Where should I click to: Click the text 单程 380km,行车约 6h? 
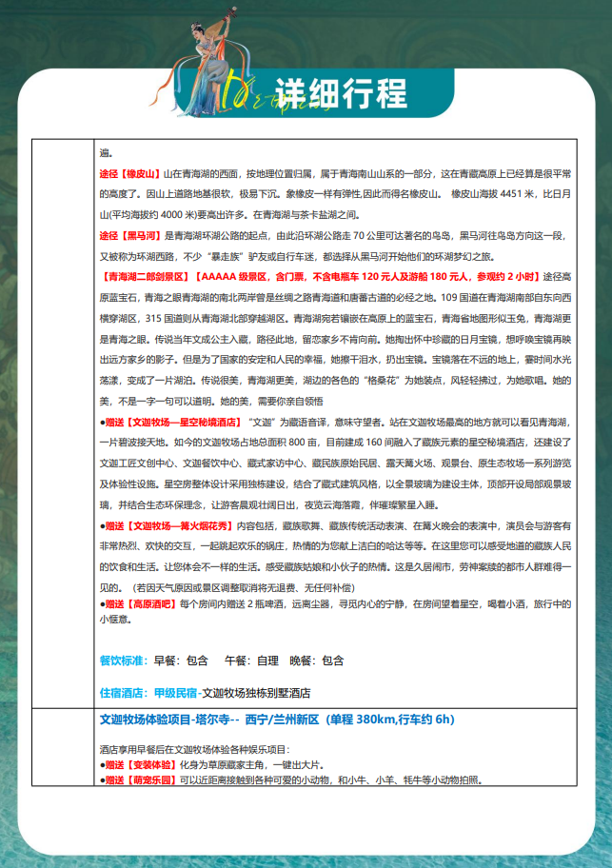[390, 720]
